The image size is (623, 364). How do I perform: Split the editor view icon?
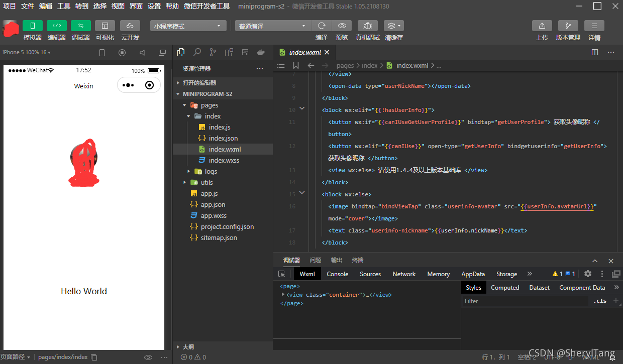(595, 52)
